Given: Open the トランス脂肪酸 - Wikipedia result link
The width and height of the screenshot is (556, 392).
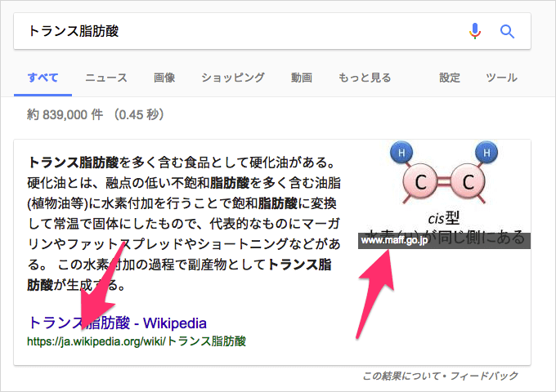Looking at the screenshot, I should [118, 323].
